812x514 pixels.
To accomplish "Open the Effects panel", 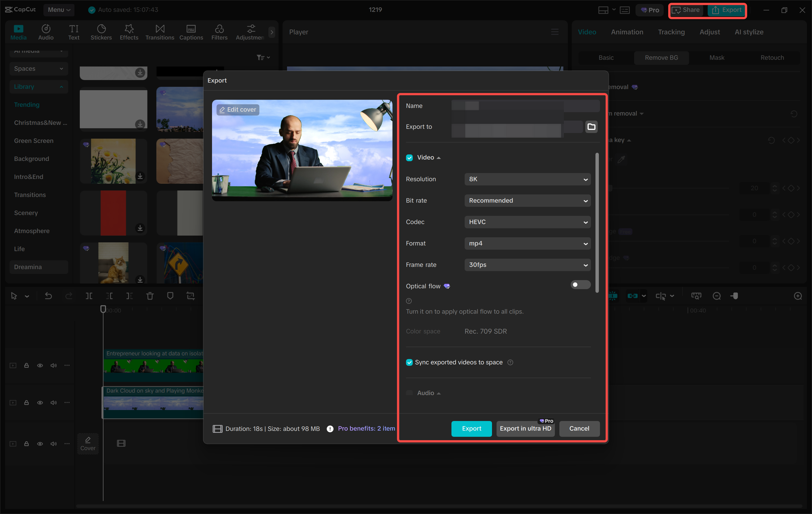I will (x=129, y=32).
